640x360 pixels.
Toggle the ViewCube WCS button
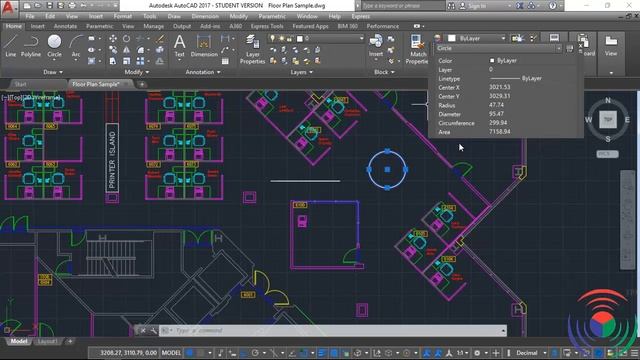tap(607, 154)
